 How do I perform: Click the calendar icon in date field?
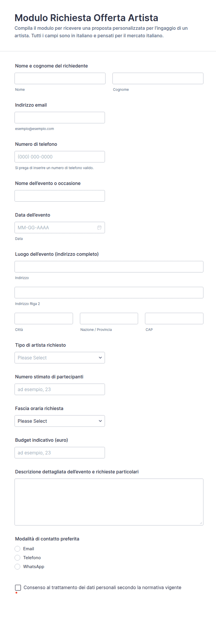99,228
